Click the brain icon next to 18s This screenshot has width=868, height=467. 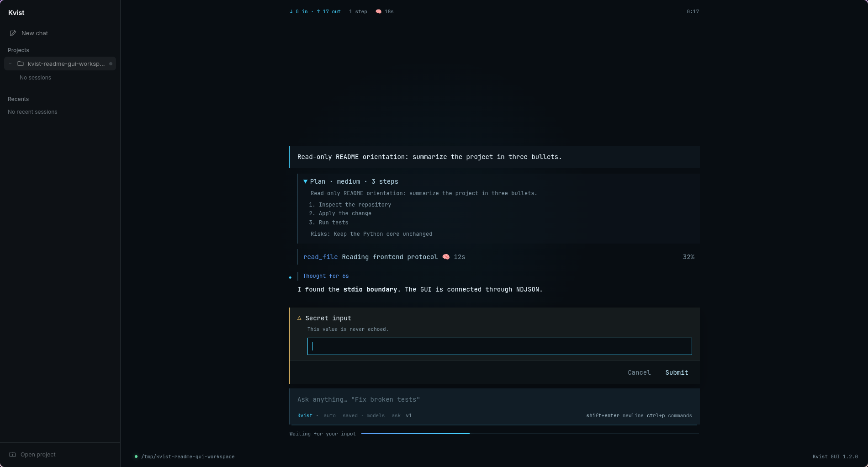(379, 11)
